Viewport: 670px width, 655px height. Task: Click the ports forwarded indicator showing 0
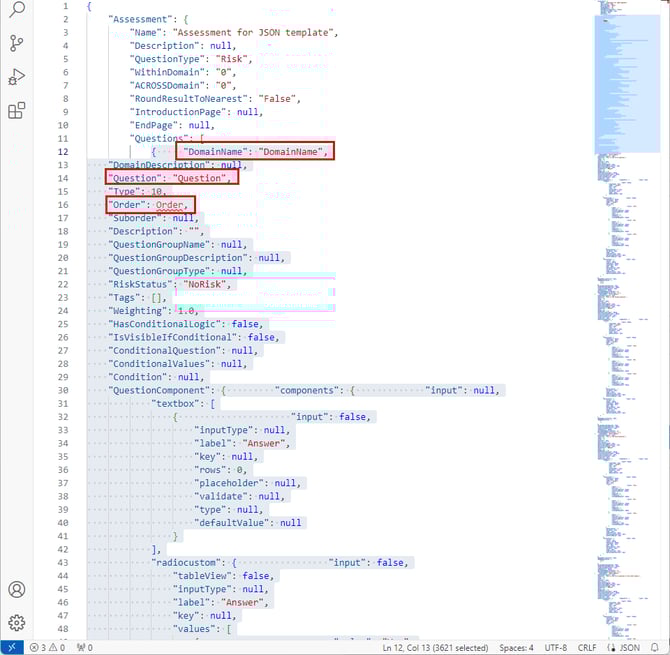(84, 647)
